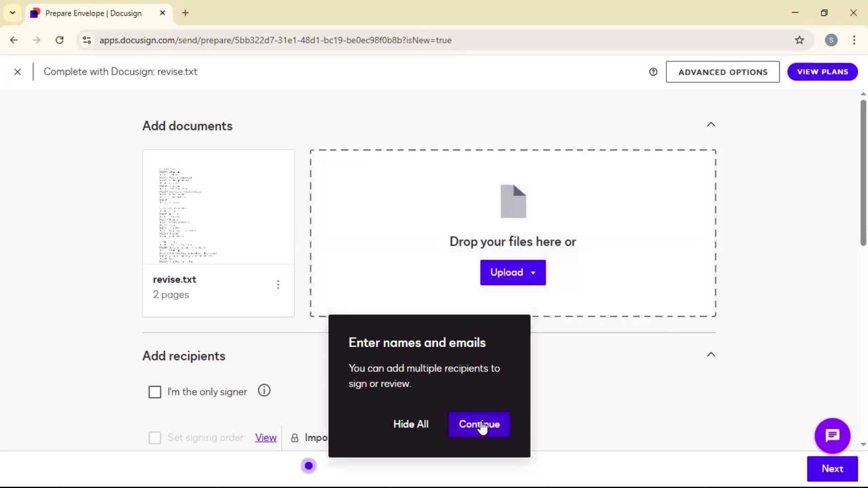Open the chat support bubble
The height and width of the screenshot is (488, 868).
pyautogui.click(x=832, y=436)
